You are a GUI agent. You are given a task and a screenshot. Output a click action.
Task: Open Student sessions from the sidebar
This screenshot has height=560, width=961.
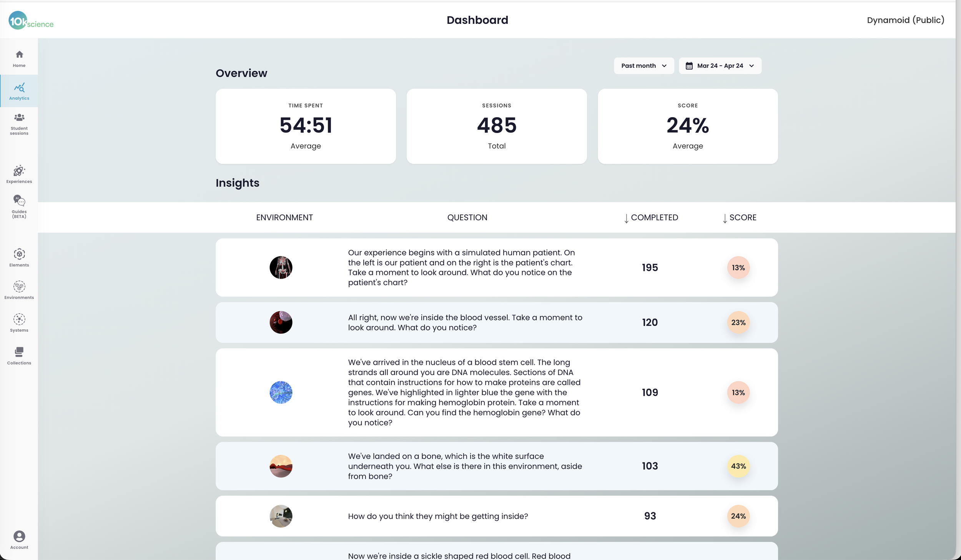tap(19, 124)
